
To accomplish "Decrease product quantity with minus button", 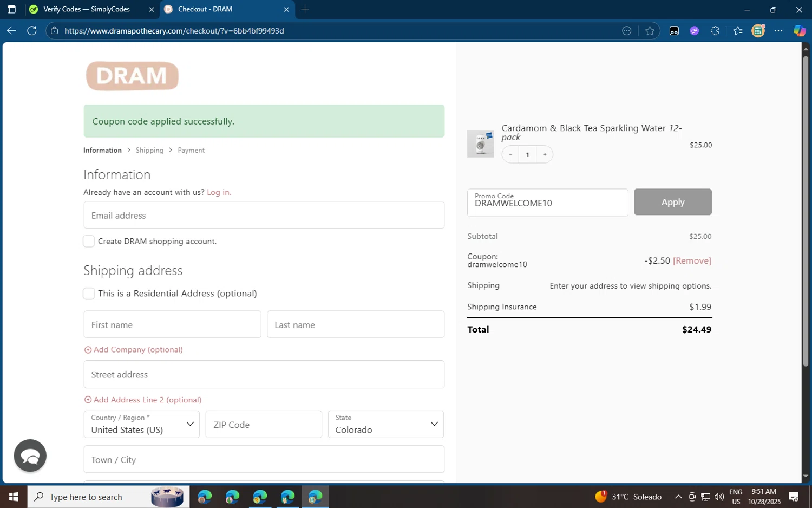I will click(510, 154).
